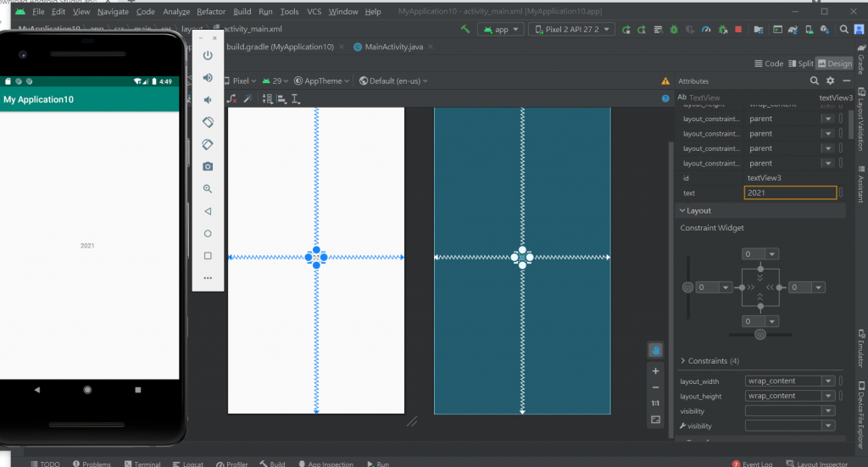868x467 pixels.
Task: Click emulator volume down icon
Action: pyautogui.click(x=208, y=100)
